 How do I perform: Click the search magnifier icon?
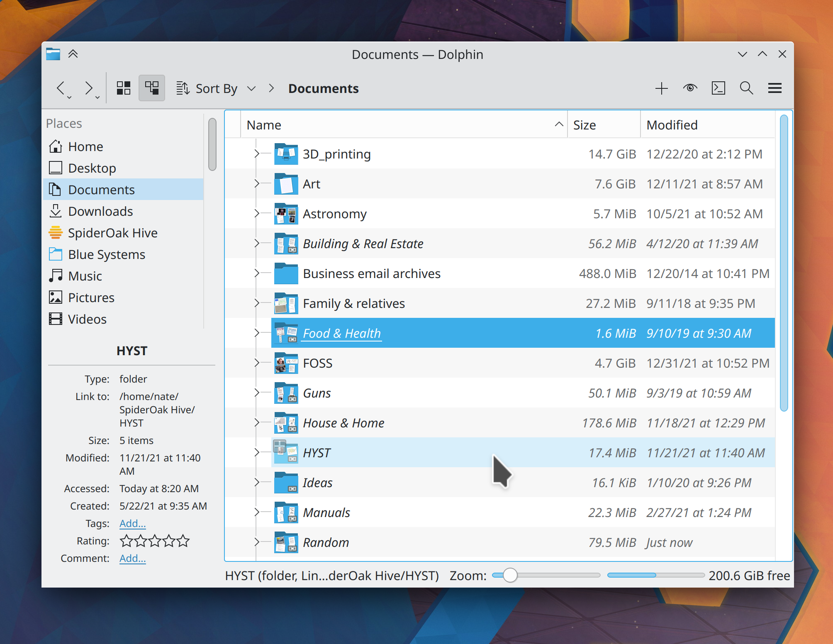[x=746, y=88]
